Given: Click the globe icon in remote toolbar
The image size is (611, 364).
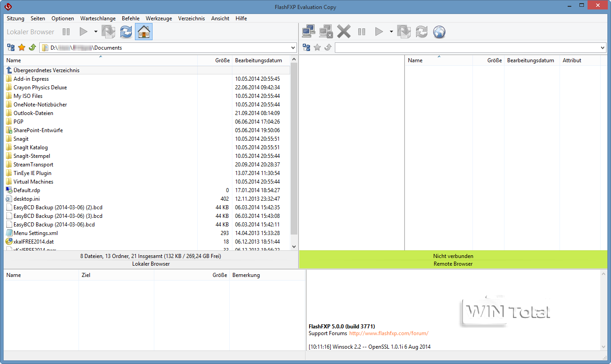Looking at the screenshot, I should pos(439,32).
